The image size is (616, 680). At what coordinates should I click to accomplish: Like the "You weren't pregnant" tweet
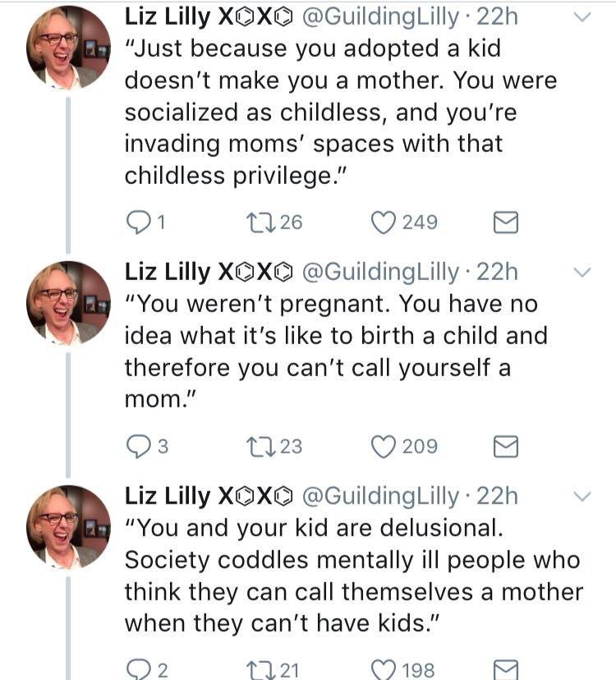click(384, 447)
